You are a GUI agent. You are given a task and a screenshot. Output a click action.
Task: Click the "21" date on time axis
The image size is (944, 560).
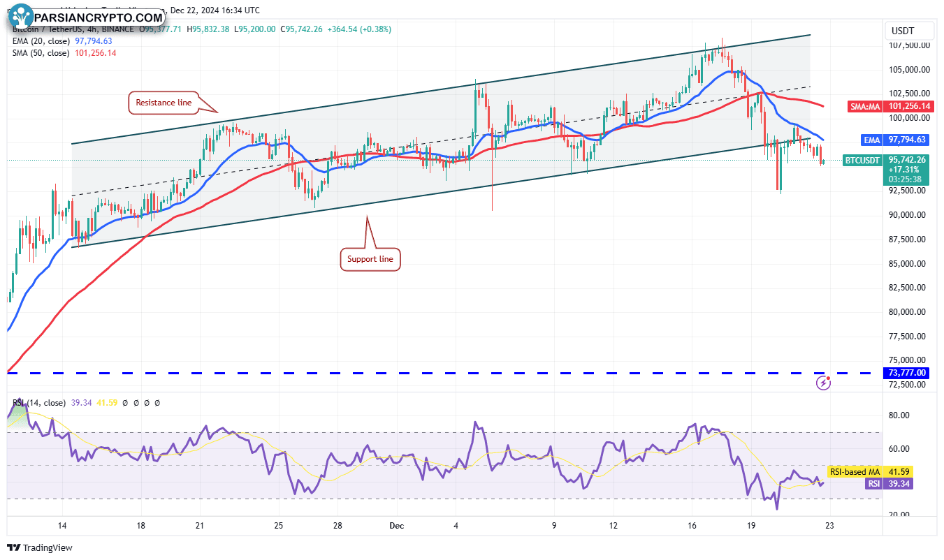tap(200, 526)
